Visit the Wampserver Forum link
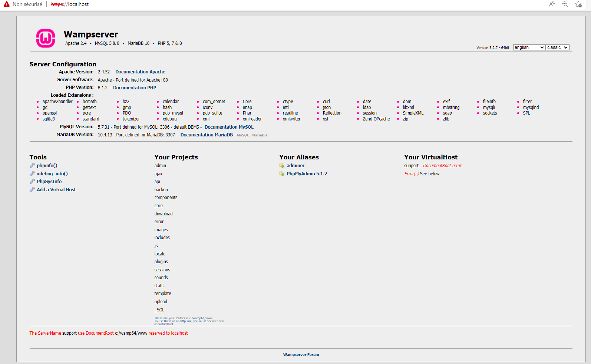The width and height of the screenshot is (591, 364). point(301,355)
